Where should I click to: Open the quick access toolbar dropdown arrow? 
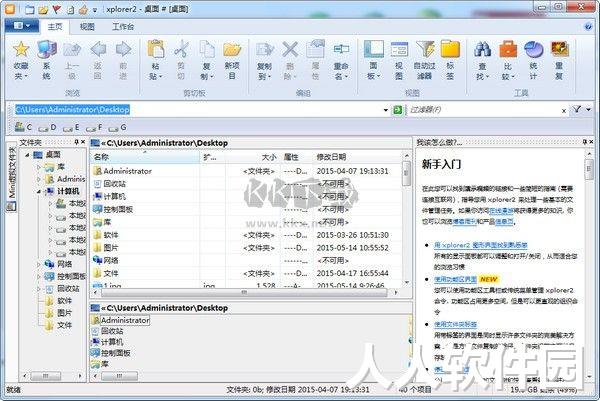pos(95,10)
